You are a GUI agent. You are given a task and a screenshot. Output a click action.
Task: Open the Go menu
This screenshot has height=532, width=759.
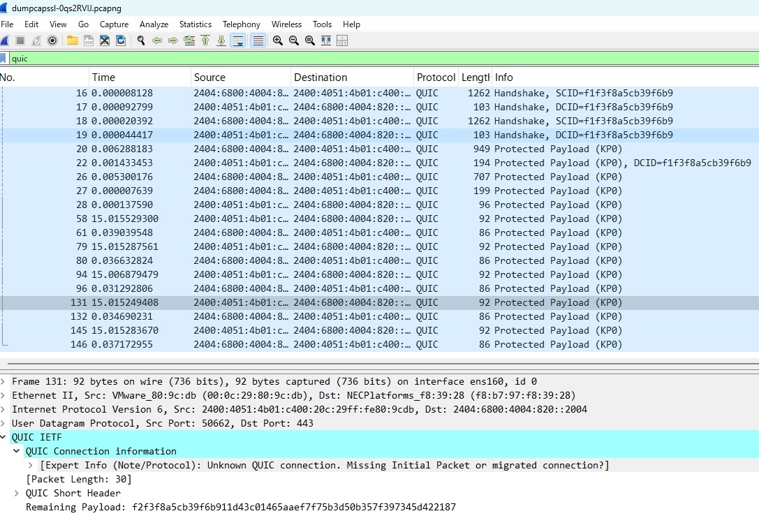pyautogui.click(x=83, y=24)
